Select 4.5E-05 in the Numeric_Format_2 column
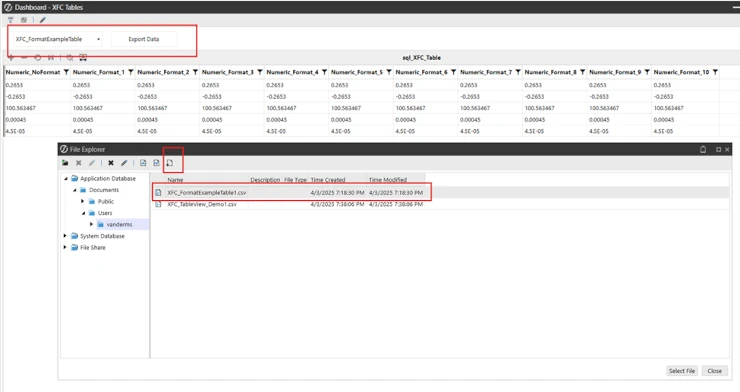 [x=147, y=131]
